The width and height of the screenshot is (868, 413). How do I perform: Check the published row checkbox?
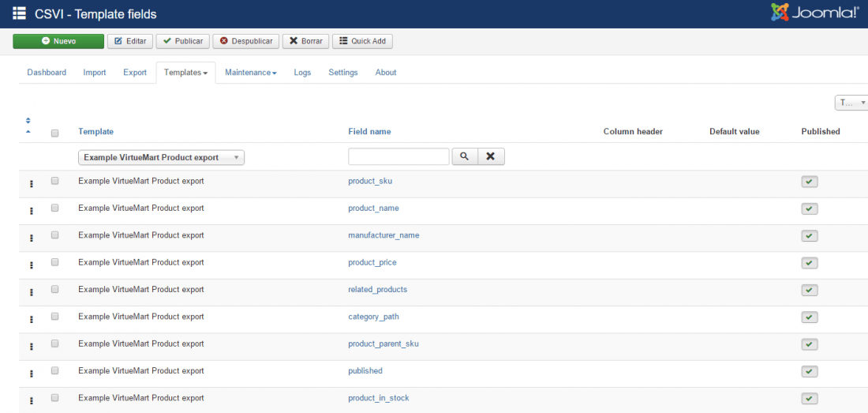[54, 370]
